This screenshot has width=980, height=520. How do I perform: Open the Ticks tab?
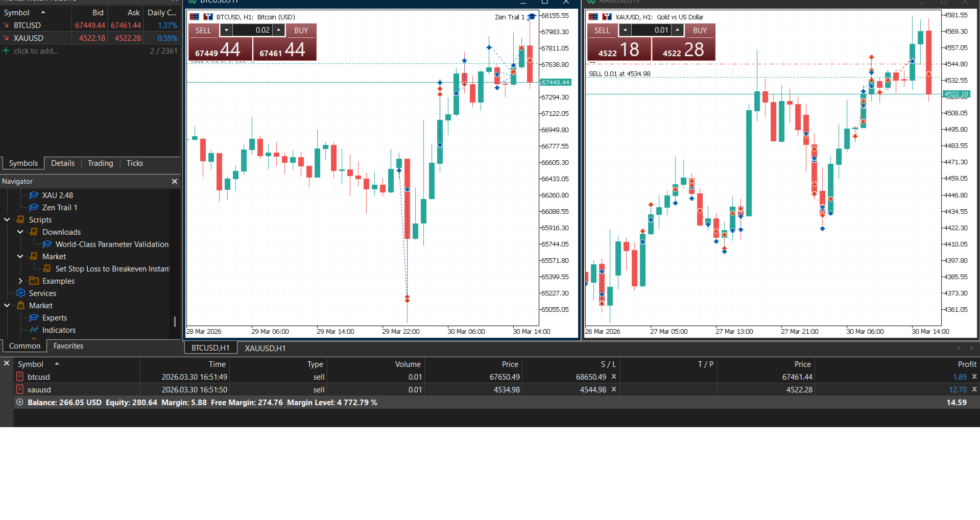(135, 163)
